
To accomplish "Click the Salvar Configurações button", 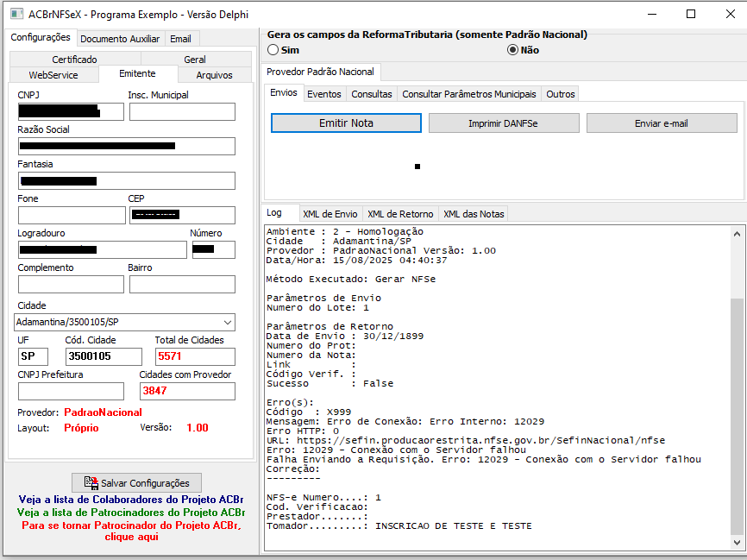I will [x=137, y=483].
